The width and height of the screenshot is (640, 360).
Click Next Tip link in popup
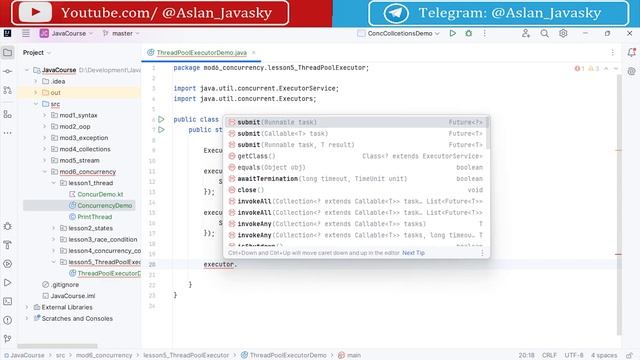pyautogui.click(x=413, y=253)
